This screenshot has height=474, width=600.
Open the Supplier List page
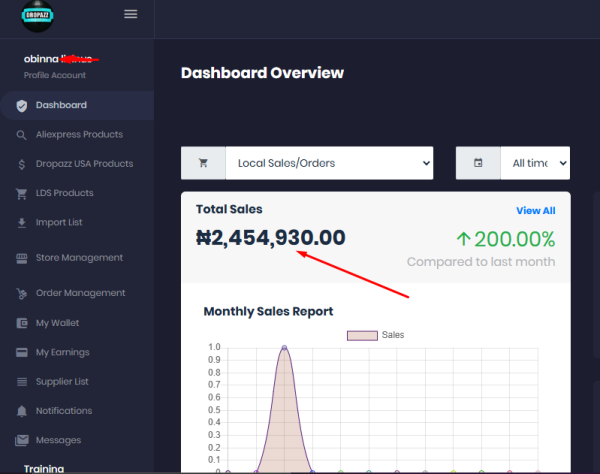click(62, 382)
